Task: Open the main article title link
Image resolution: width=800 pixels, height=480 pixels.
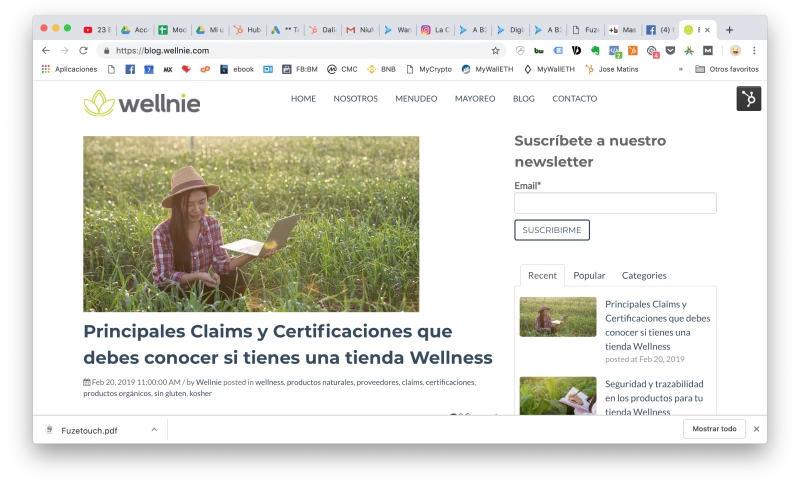Action: pos(288,344)
